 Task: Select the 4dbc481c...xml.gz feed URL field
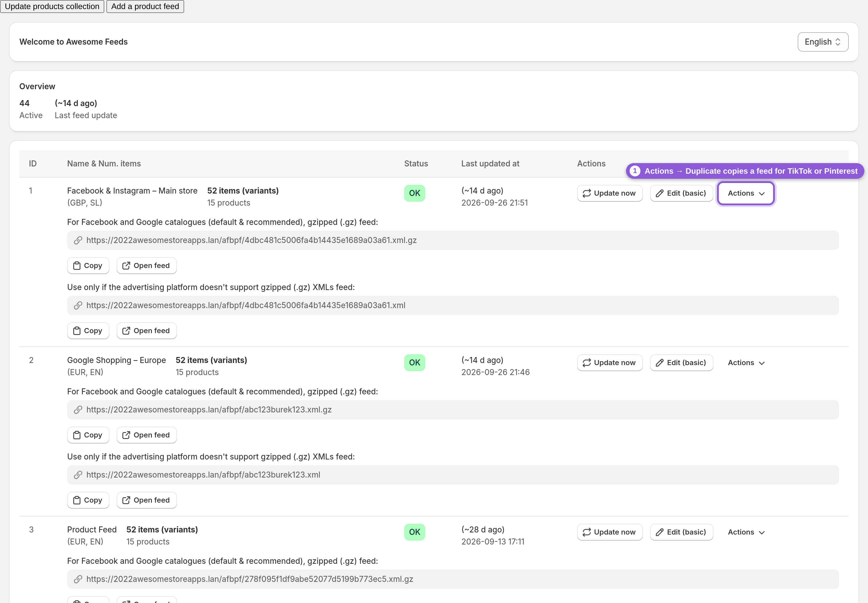pos(453,240)
